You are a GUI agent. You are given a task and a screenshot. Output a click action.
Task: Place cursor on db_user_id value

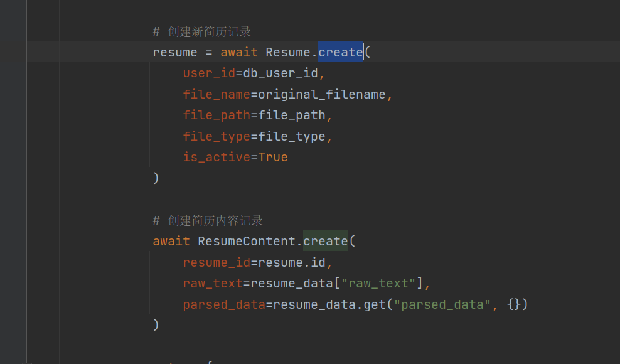(281, 73)
